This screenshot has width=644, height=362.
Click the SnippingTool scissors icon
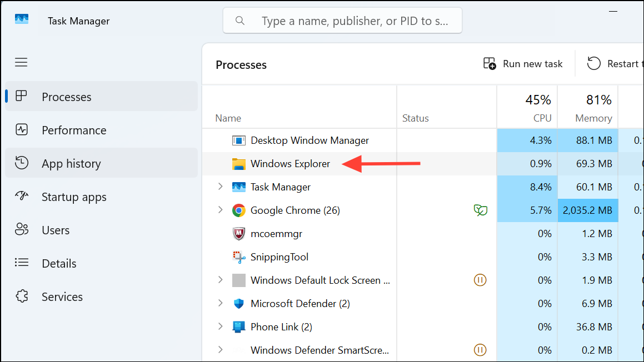pyautogui.click(x=238, y=257)
